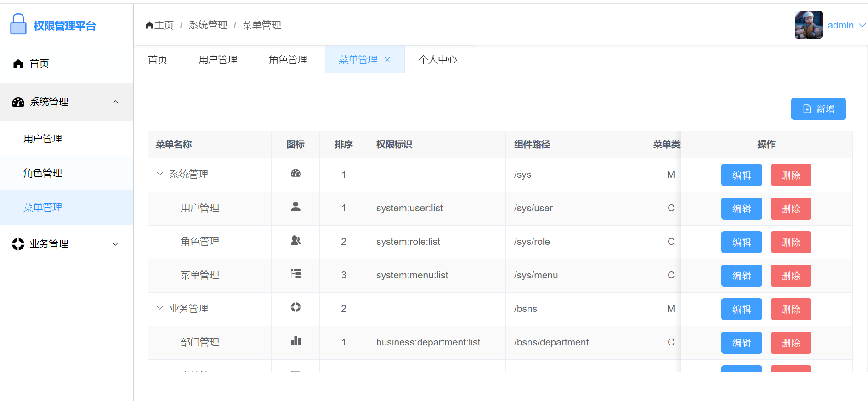Click the lifebuoy icon in 业务管理 row

coord(295,307)
